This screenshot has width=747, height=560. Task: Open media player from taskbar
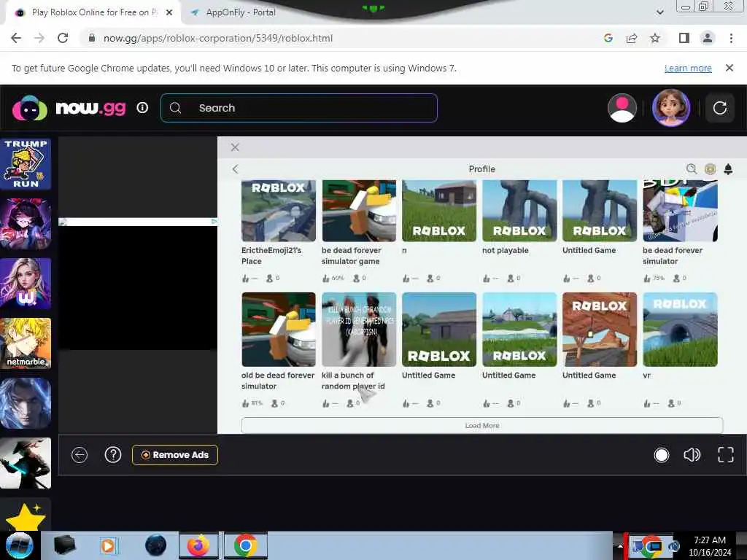point(108,545)
